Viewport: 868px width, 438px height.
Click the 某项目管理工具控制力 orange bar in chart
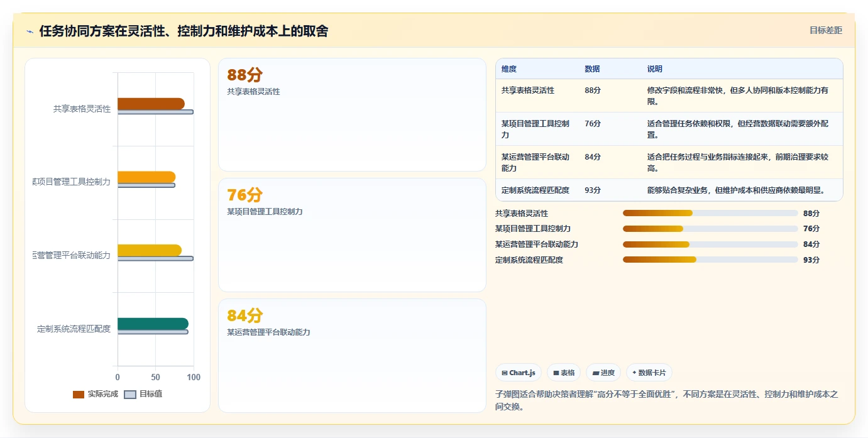pos(146,177)
